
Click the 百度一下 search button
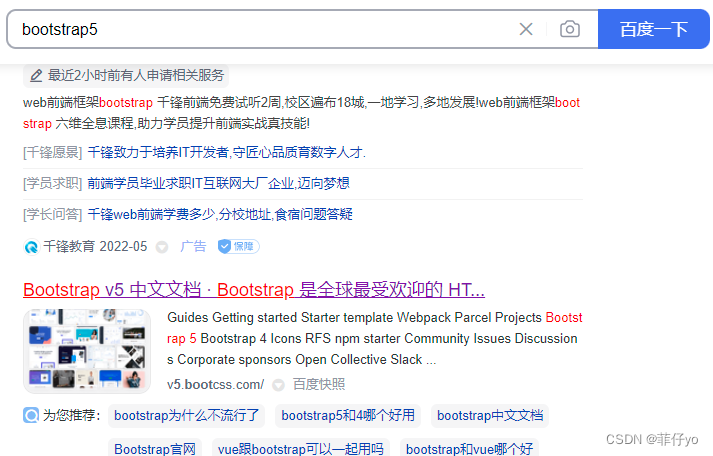coord(653,29)
